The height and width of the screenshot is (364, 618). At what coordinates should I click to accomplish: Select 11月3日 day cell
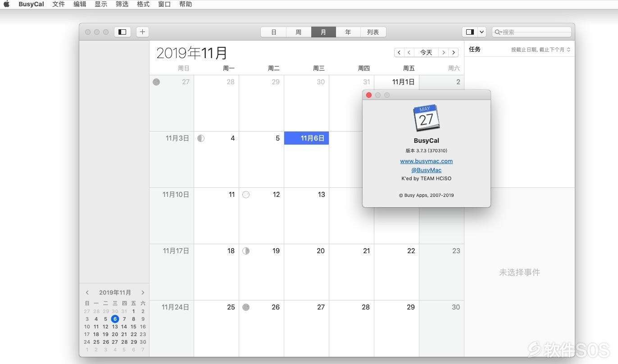click(172, 159)
